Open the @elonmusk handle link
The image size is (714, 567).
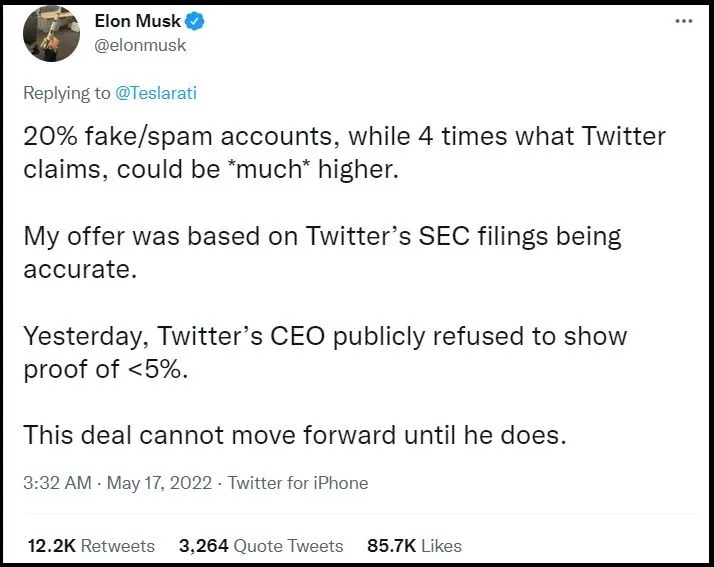click(140, 45)
